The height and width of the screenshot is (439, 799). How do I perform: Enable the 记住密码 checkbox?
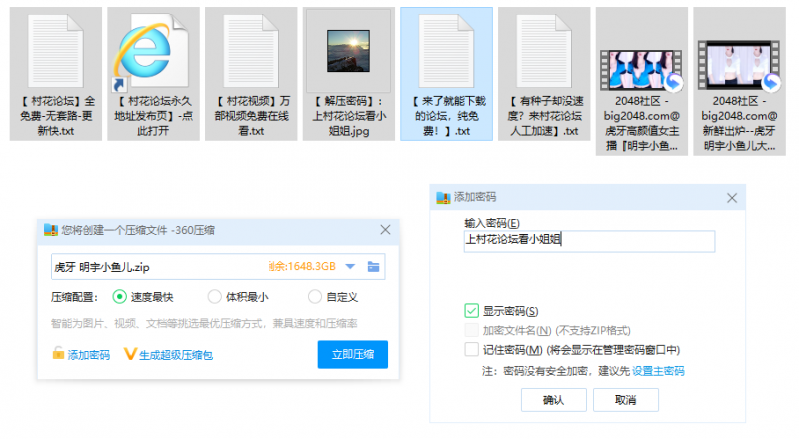tap(471, 349)
